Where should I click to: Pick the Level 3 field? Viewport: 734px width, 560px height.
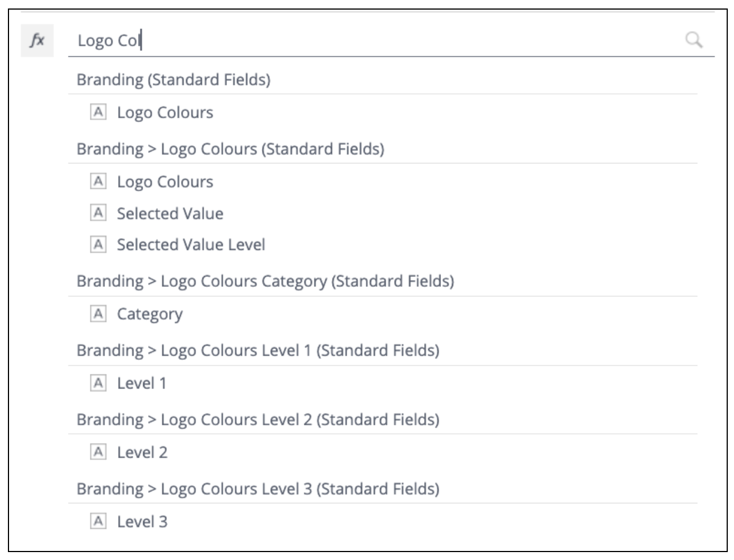point(142,522)
